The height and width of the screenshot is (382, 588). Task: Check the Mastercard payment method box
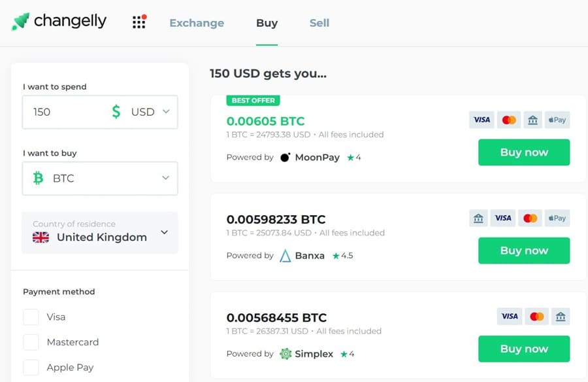tap(31, 342)
